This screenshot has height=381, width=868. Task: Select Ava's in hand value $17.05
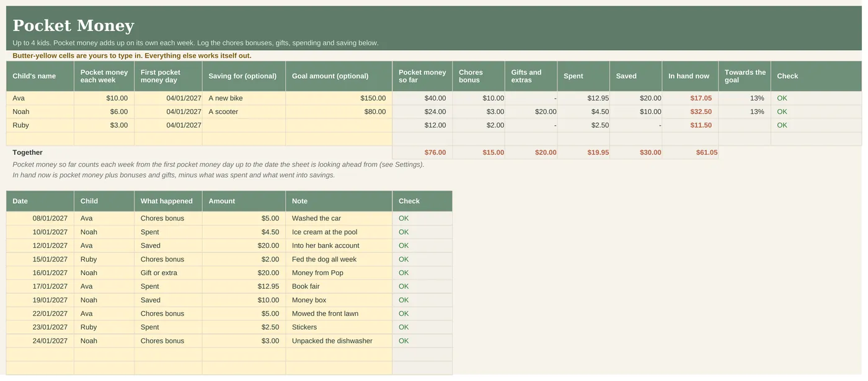pos(690,98)
